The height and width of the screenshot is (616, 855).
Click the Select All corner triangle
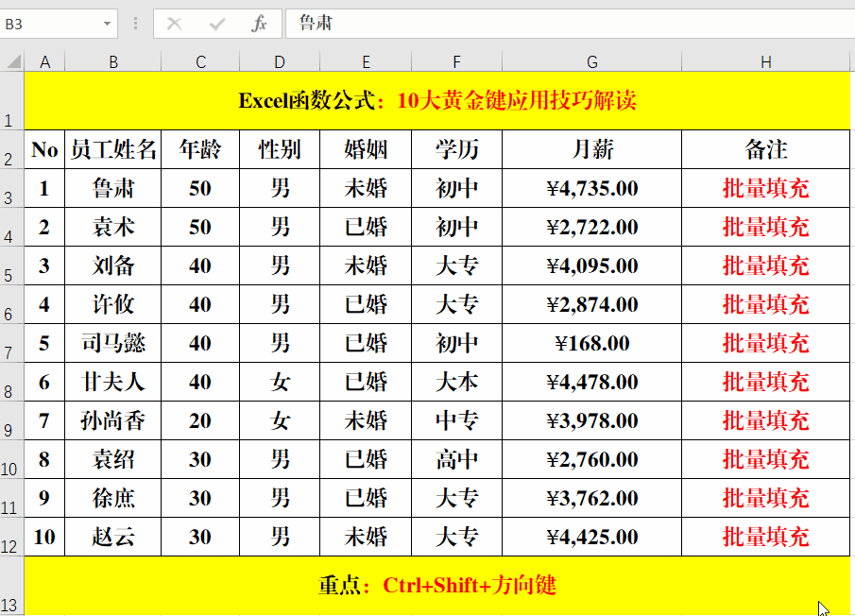tap(13, 61)
